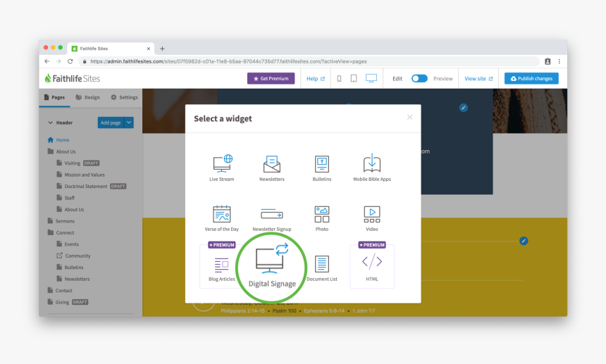Open the View site link
606x364 pixels.
[x=478, y=78]
